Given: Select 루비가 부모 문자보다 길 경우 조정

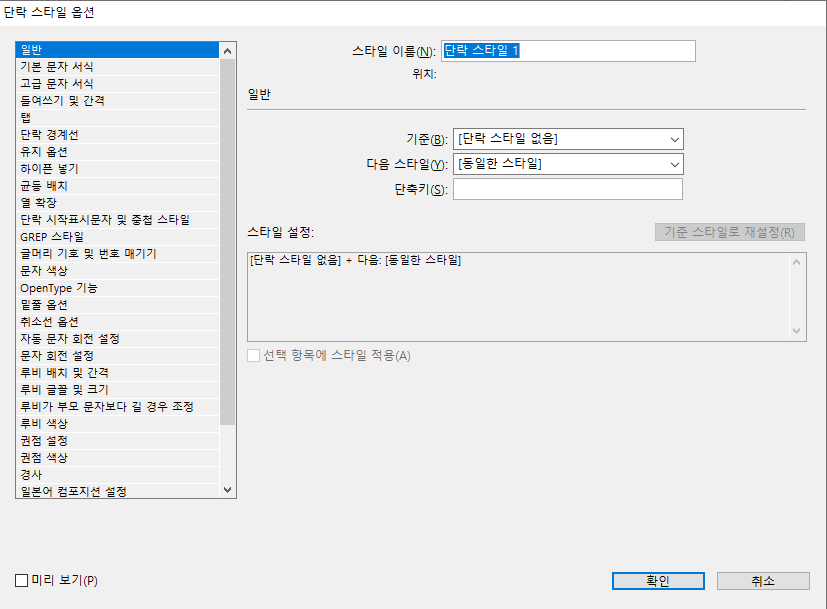Looking at the screenshot, I should pos(117,407).
